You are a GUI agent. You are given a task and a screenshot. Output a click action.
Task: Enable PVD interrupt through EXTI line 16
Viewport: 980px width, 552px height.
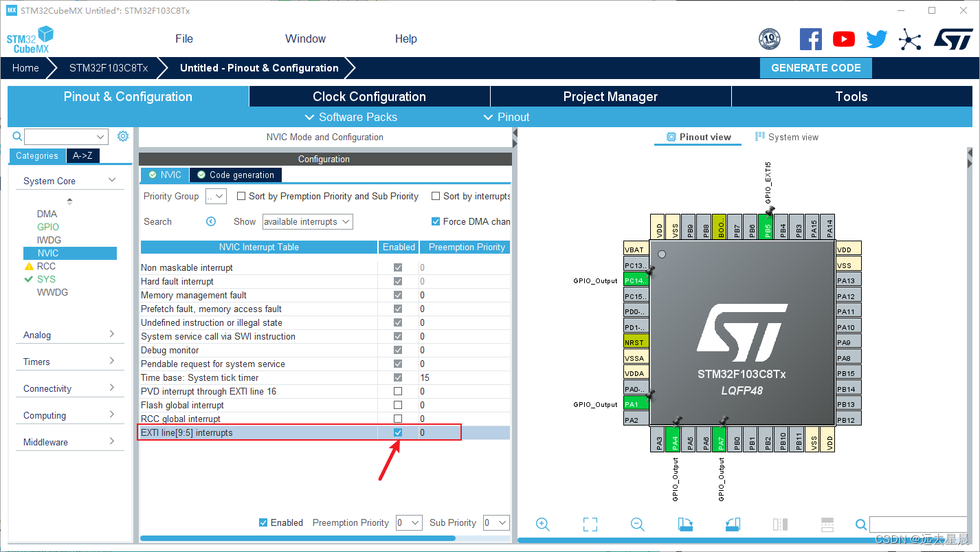[398, 391]
